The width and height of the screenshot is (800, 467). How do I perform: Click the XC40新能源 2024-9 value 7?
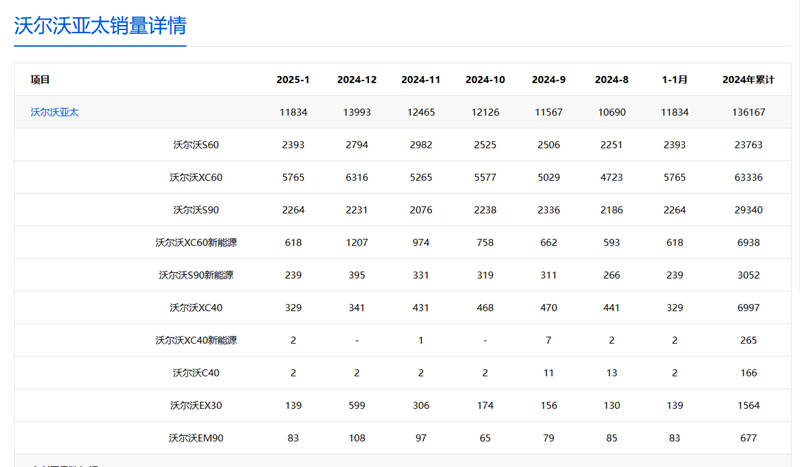[548, 340]
